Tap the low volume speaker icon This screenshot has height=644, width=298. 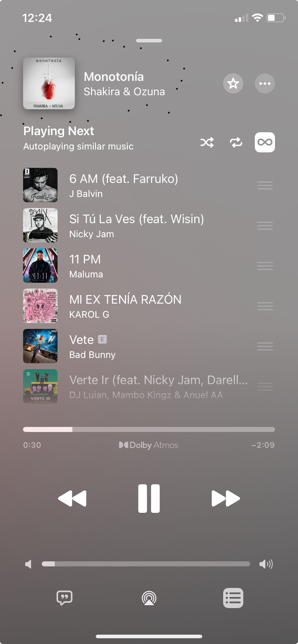coord(28,564)
